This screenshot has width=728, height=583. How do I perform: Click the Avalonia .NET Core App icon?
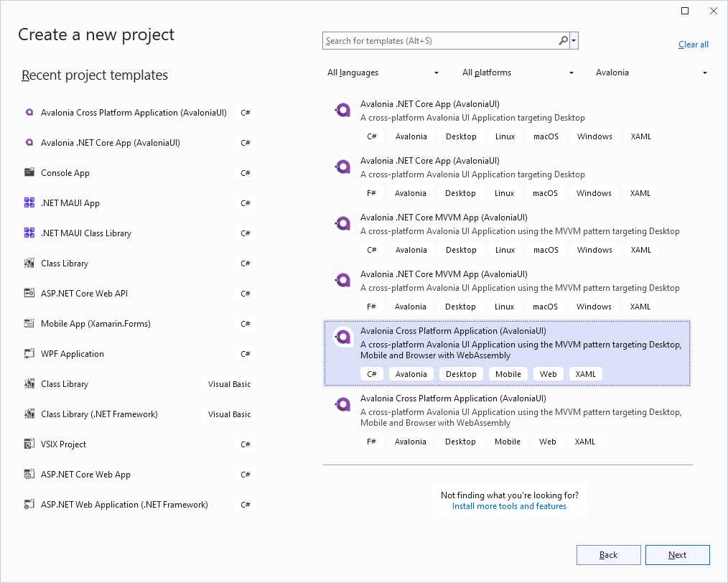29,142
